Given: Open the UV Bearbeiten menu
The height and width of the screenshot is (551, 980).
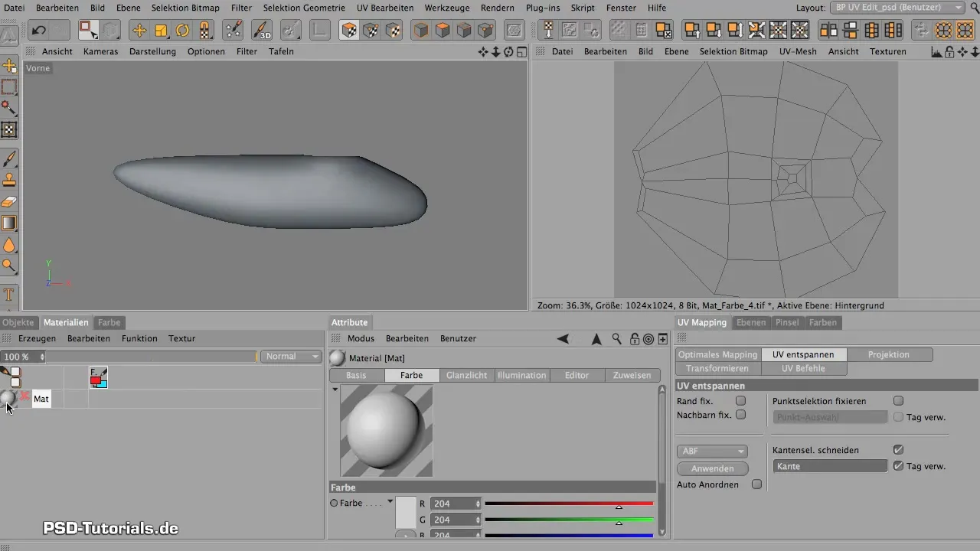Looking at the screenshot, I should [x=386, y=8].
